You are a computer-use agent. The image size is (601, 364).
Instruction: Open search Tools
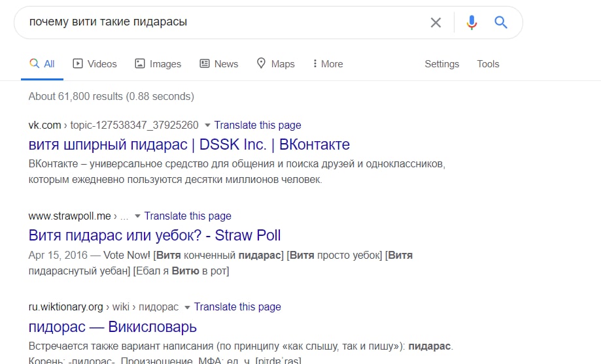coord(488,64)
